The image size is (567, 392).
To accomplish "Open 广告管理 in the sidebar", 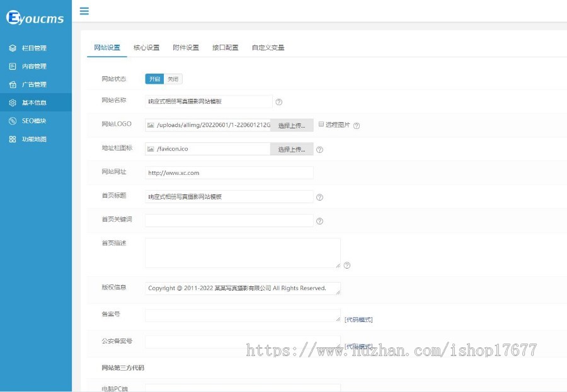I will click(x=36, y=84).
